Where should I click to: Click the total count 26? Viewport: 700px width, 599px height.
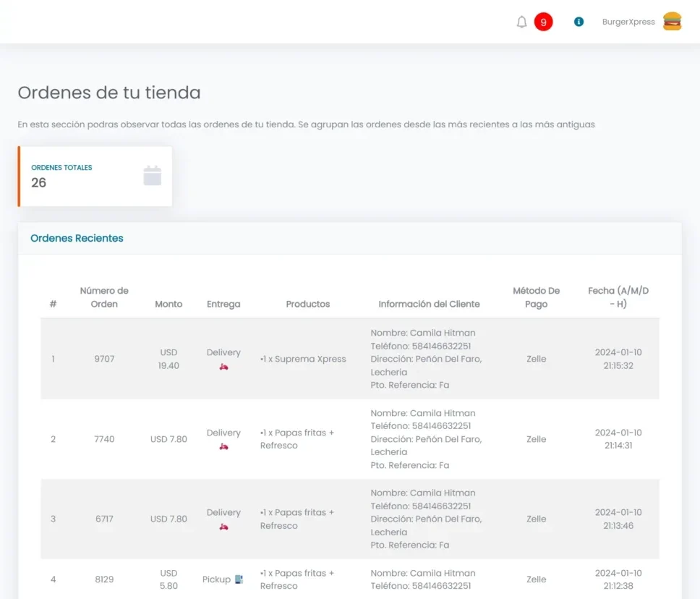(x=39, y=183)
